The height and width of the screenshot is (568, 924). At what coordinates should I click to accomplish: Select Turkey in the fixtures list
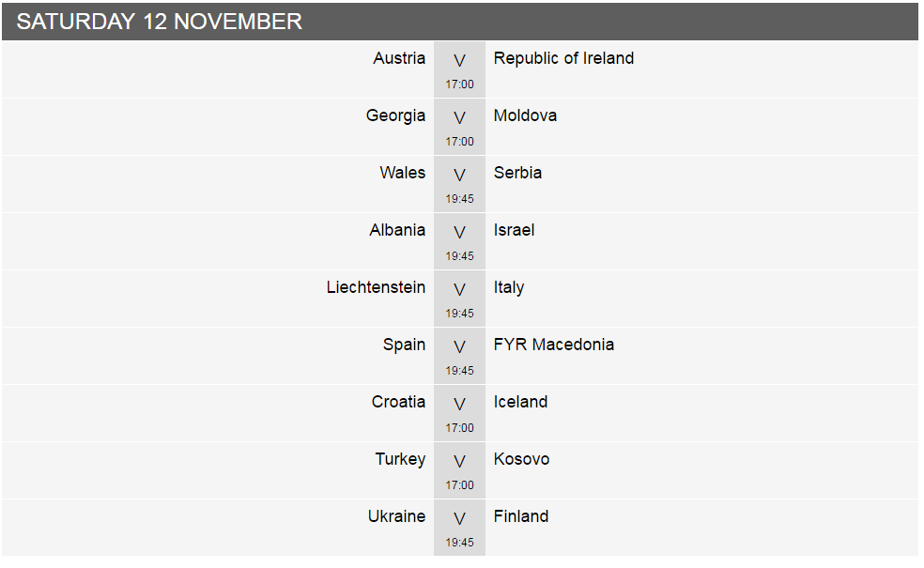point(400,460)
